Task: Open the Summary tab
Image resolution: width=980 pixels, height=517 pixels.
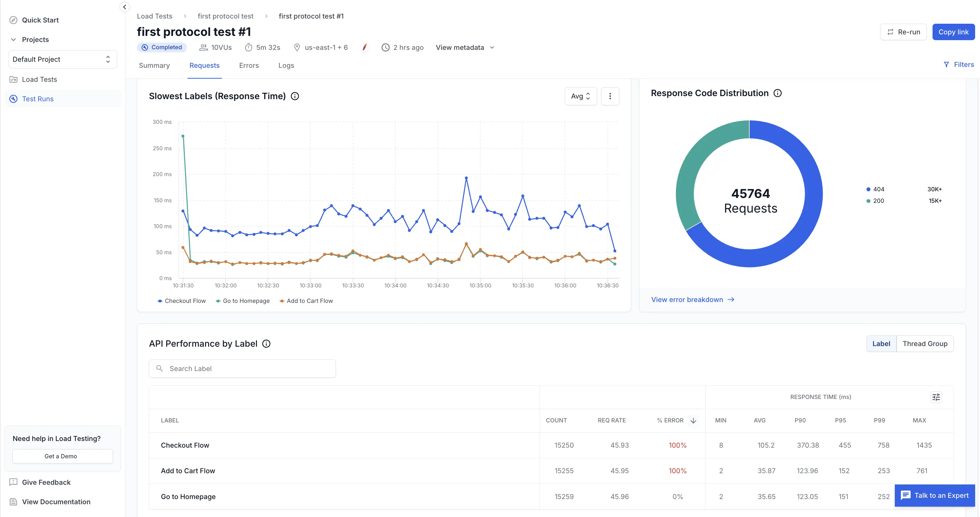Action: [154, 65]
